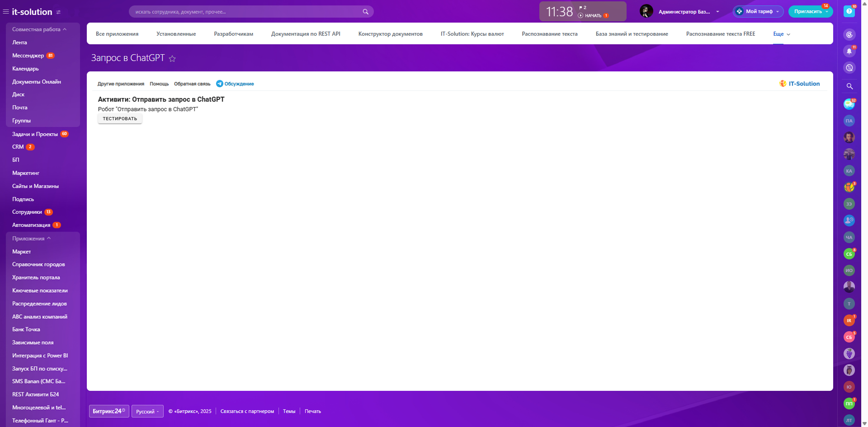The height and width of the screenshot is (427, 868).
Task: Open the Мой тариф dropdown
Action: (x=758, y=11)
